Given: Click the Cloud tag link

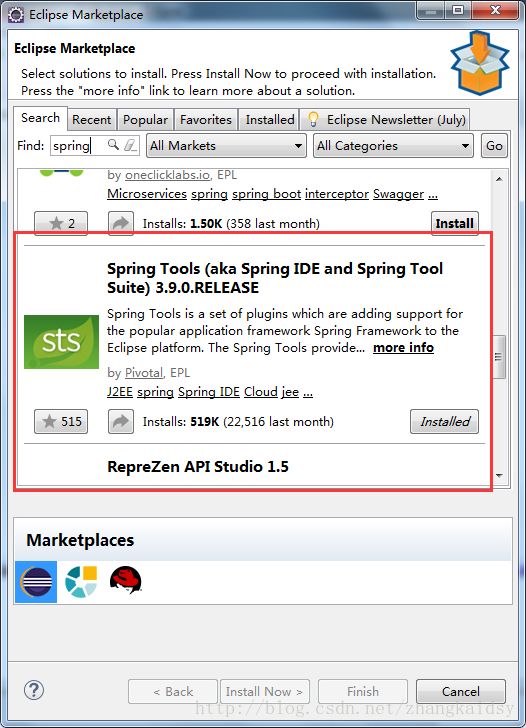Looking at the screenshot, I should coord(260,392).
